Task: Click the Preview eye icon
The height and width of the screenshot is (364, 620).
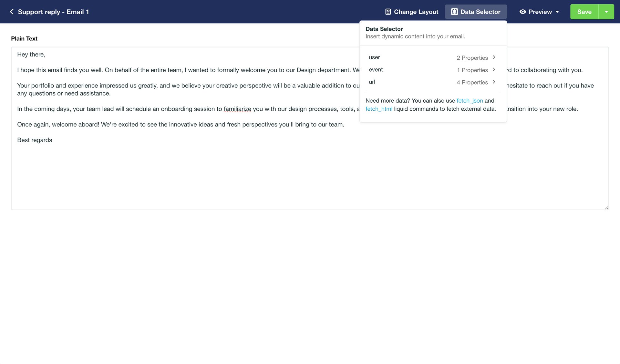Action: click(x=522, y=12)
